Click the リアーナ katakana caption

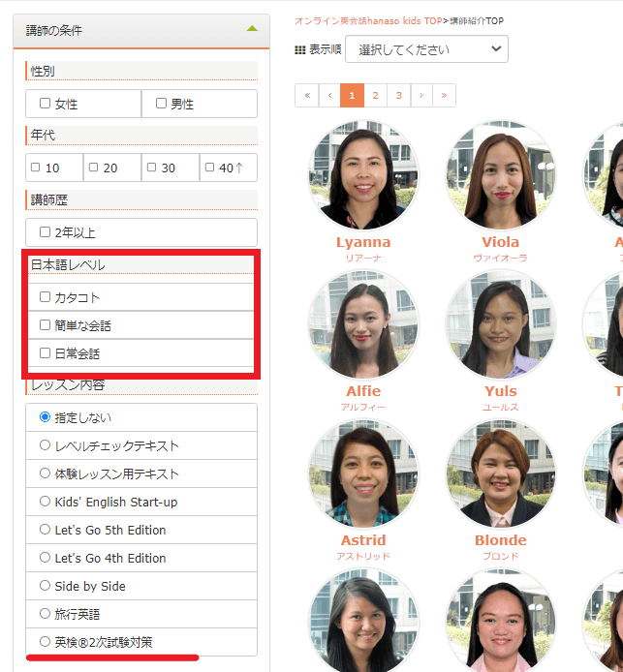(363, 258)
